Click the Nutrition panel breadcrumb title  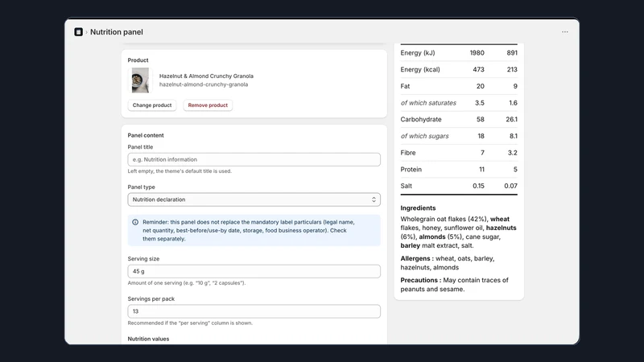pyautogui.click(x=117, y=32)
